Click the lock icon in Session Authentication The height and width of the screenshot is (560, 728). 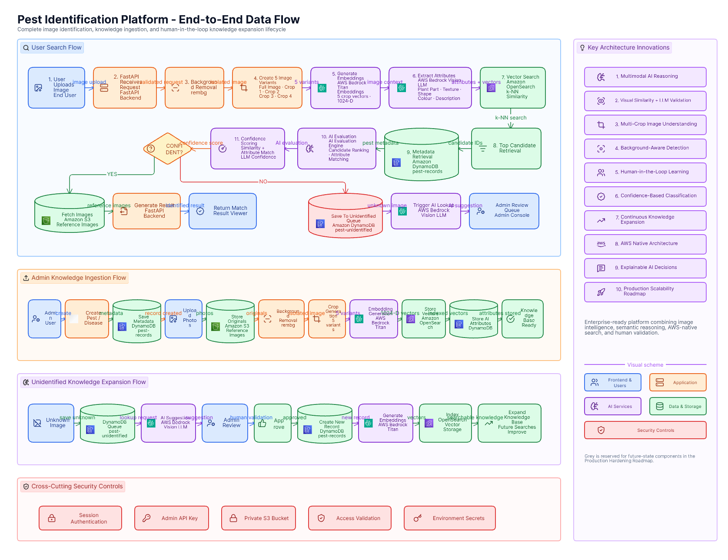tap(52, 518)
